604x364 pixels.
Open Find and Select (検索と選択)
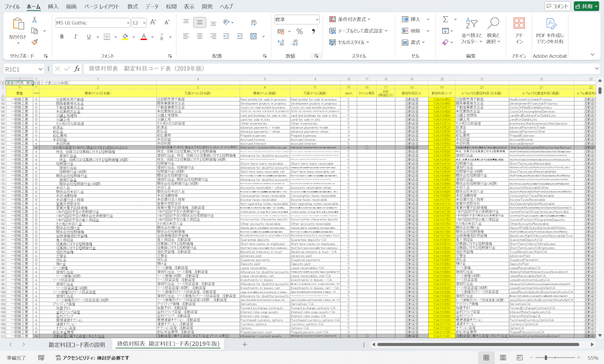pyautogui.click(x=493, y=31)
